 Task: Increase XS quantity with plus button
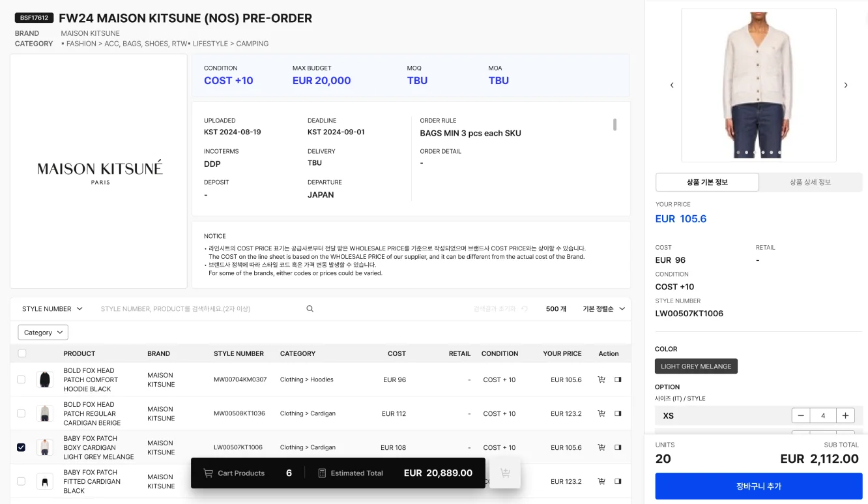[845, 416]
